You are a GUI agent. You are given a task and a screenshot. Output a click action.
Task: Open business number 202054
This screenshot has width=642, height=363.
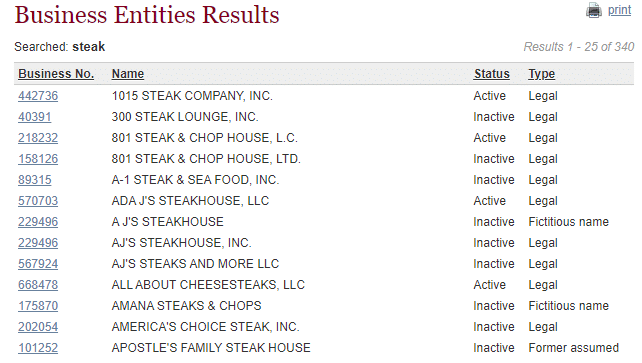pyautogui.click(x=38, y=327)
